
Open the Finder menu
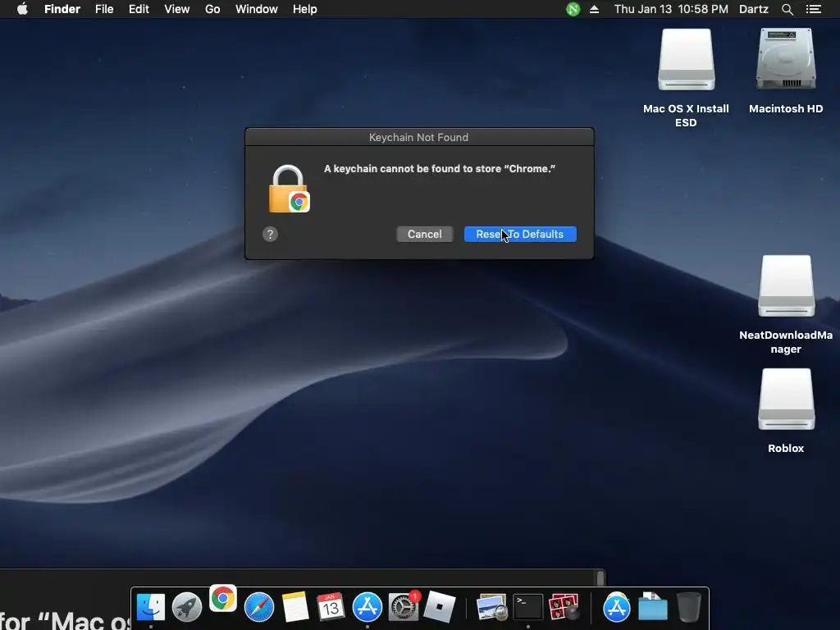click(x=62, y=9)
